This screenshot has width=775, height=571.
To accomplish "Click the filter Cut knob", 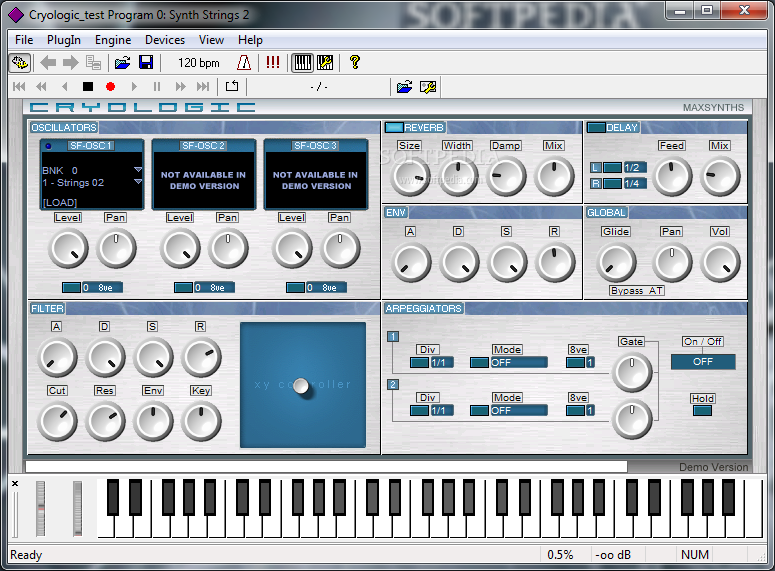I will [x=57, y=421].
